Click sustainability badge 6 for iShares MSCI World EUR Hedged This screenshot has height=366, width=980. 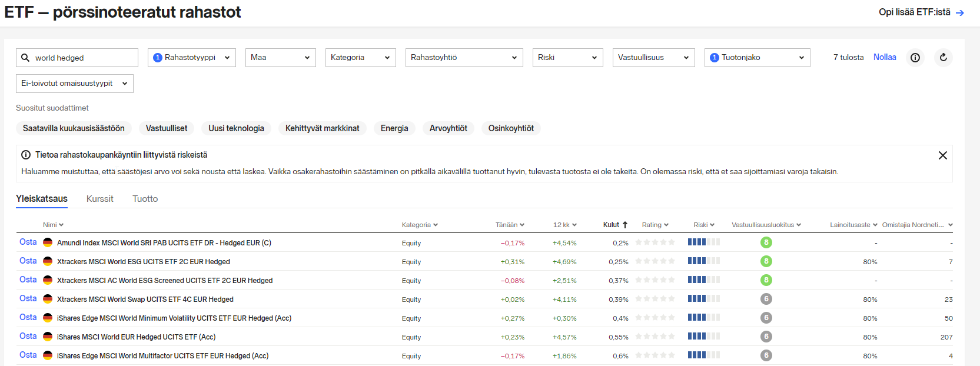[x=766, y=337]
